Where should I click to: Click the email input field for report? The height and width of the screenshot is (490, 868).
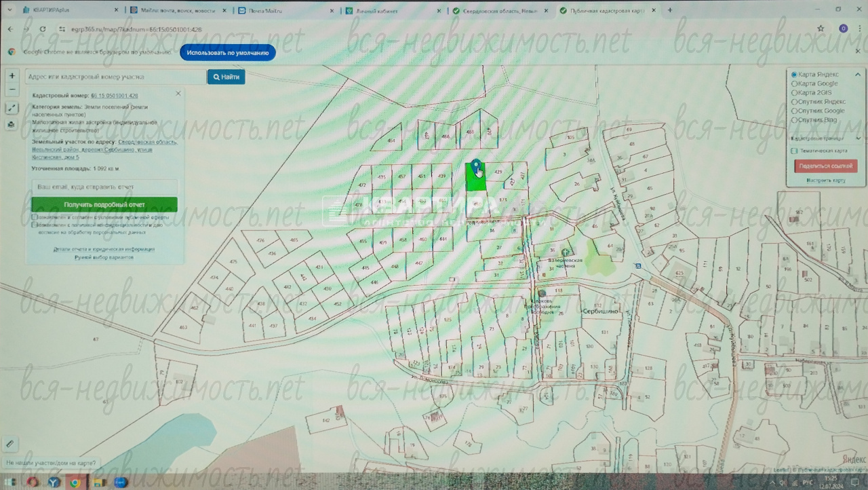(x=104, y=187)
